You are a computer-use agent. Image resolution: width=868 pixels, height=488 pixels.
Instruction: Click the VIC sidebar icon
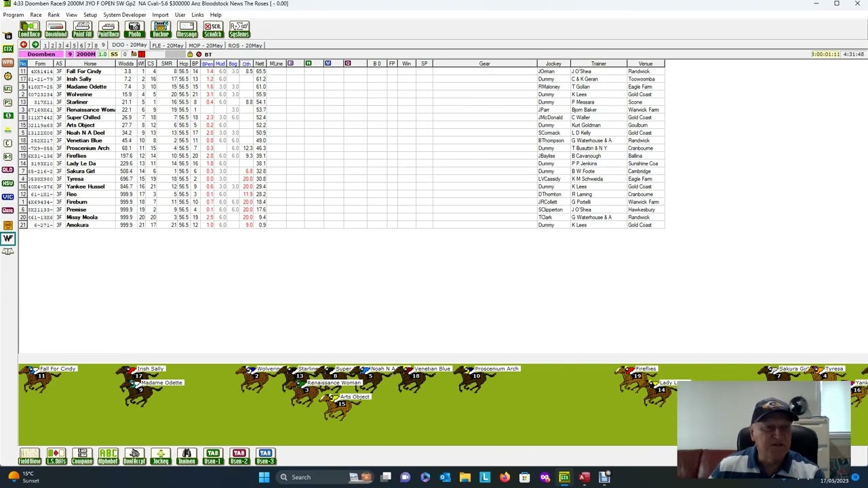7,197
